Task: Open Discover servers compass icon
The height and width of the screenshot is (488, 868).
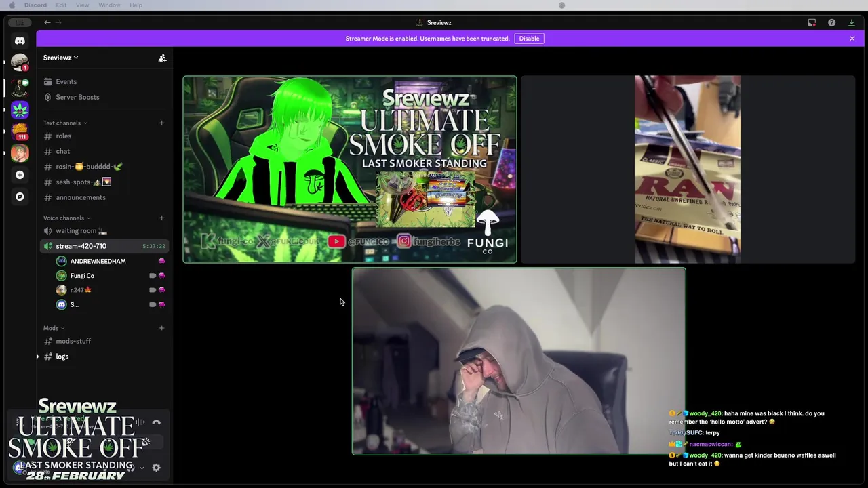Action: tap(20, 197)
